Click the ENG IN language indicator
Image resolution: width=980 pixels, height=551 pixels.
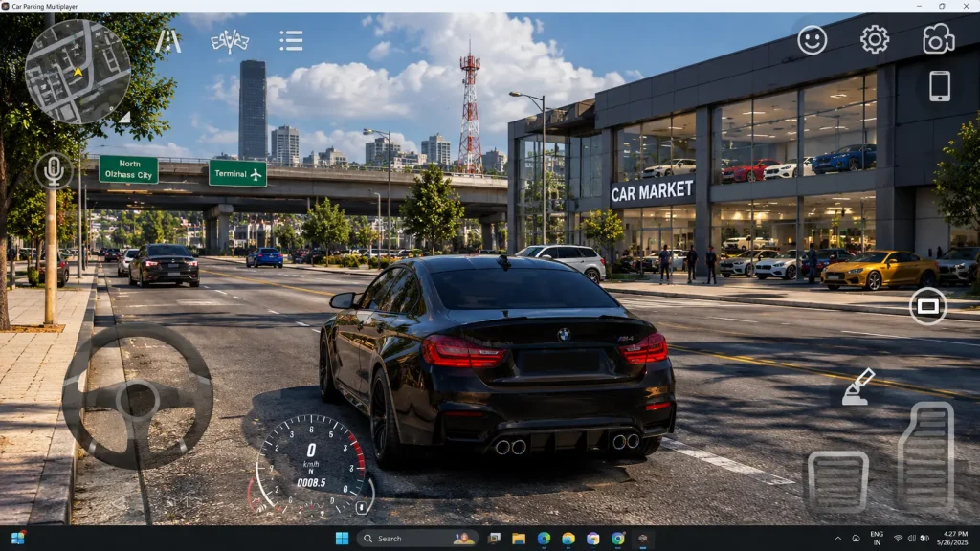[877, 539]
